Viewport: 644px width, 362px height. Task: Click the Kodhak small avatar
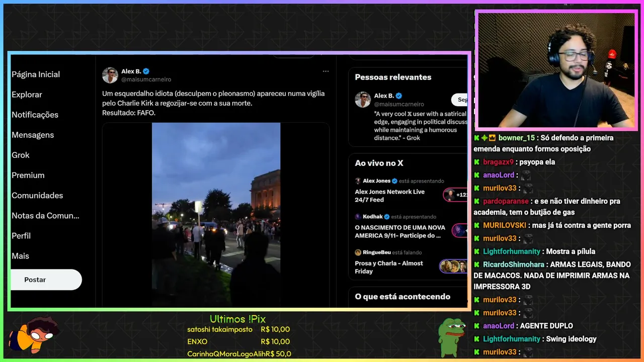pyautogui.click(x=358, y=217)
